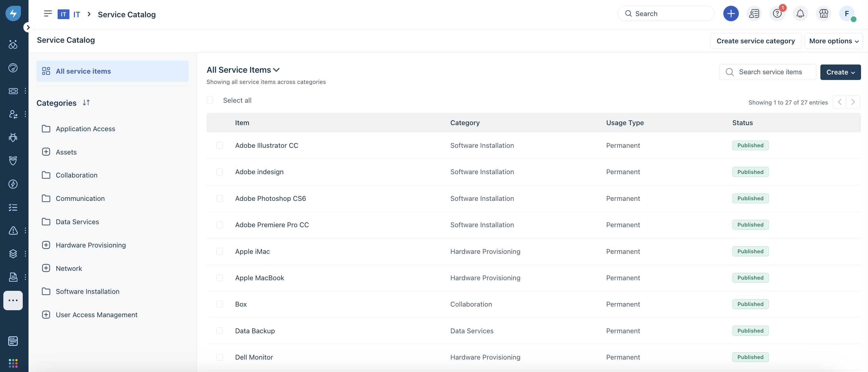Viewport: 868px width, 372px height.
Task: Tick the Adobe Illustrator CC checkbox
Action: coord(219,145)
